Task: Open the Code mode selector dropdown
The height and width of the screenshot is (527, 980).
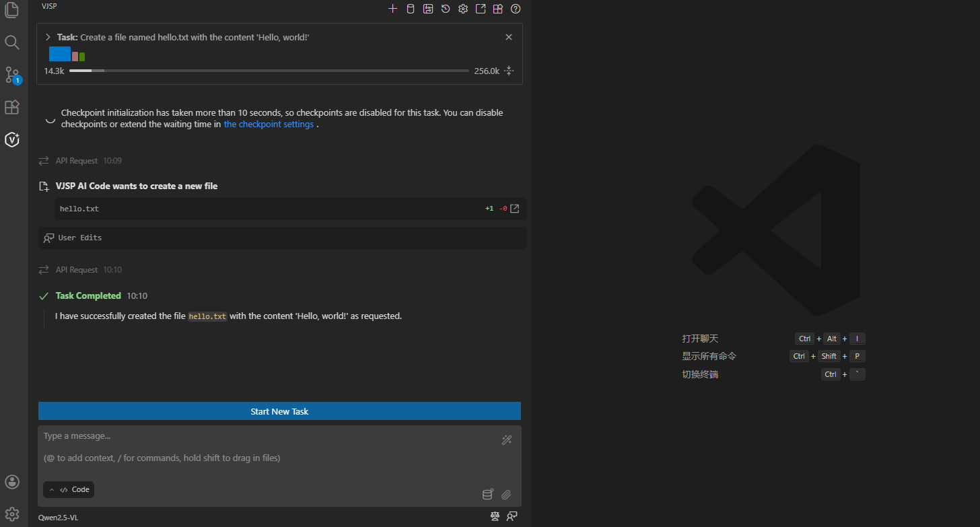Action: click(69, 490)
